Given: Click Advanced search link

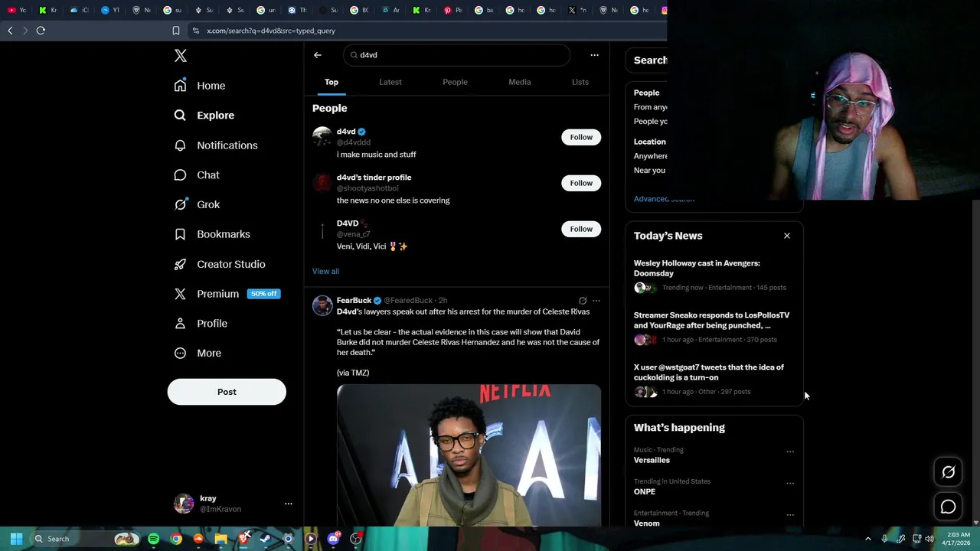Looking at the screenshot, I should (664, 199).
